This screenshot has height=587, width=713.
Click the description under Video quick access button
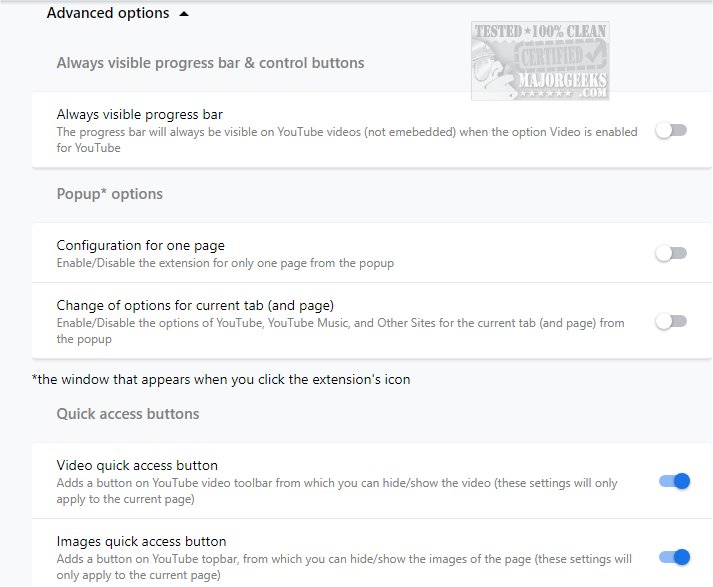[x=336, y=490]
